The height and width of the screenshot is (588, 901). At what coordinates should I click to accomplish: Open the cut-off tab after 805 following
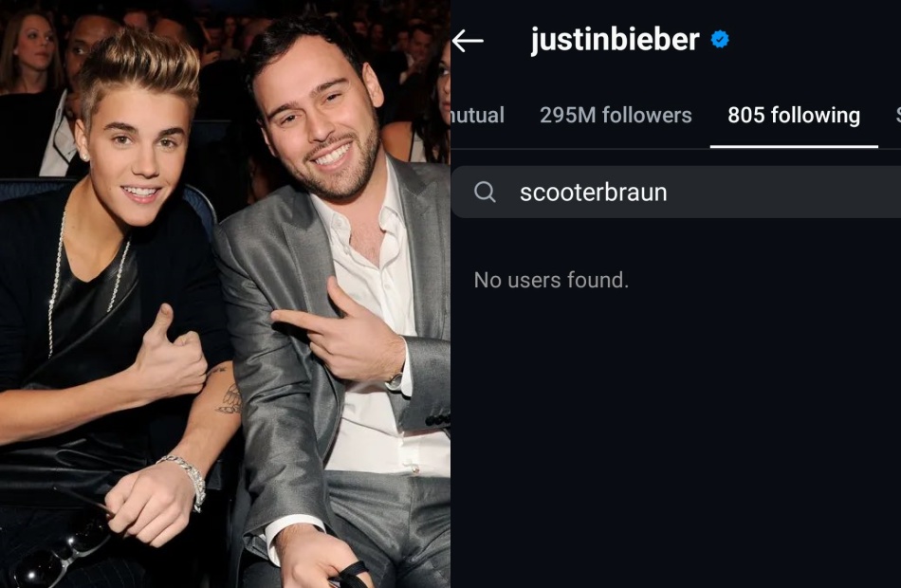coord(897,115)
